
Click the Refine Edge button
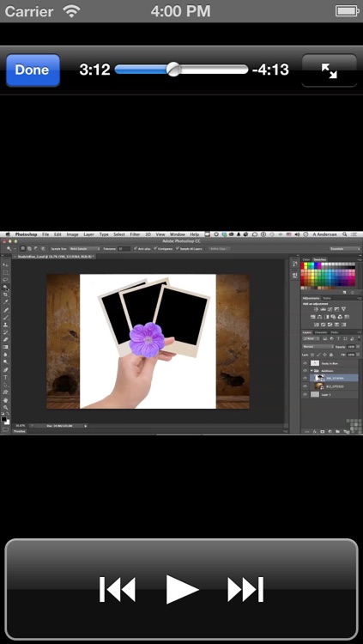[x=220, y=248]
